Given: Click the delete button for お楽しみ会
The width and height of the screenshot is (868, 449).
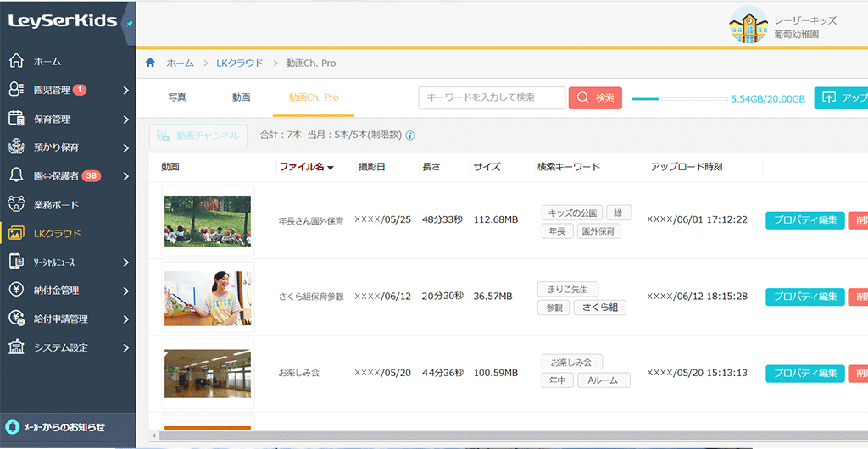Looking at the screenshot, I should click(x=858, y=374).
